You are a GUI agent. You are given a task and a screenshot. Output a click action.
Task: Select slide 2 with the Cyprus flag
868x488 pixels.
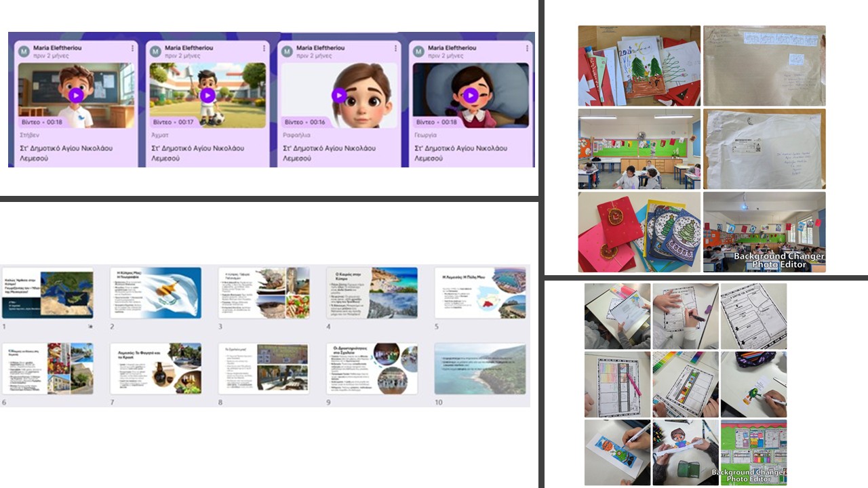coord(155,293)
